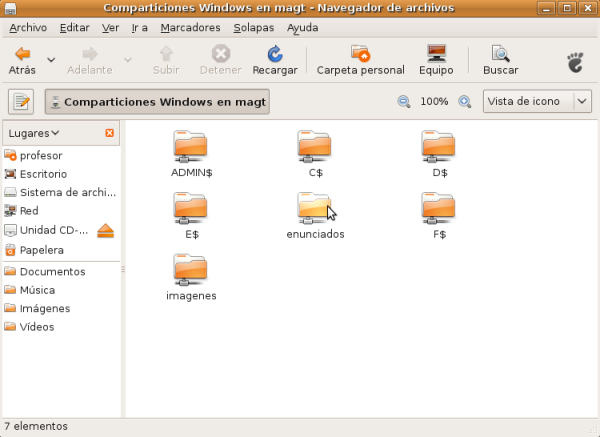The image size is (600, 437).
Task: Click the zoom in magnifier icon
Action: tap(464, 102)
